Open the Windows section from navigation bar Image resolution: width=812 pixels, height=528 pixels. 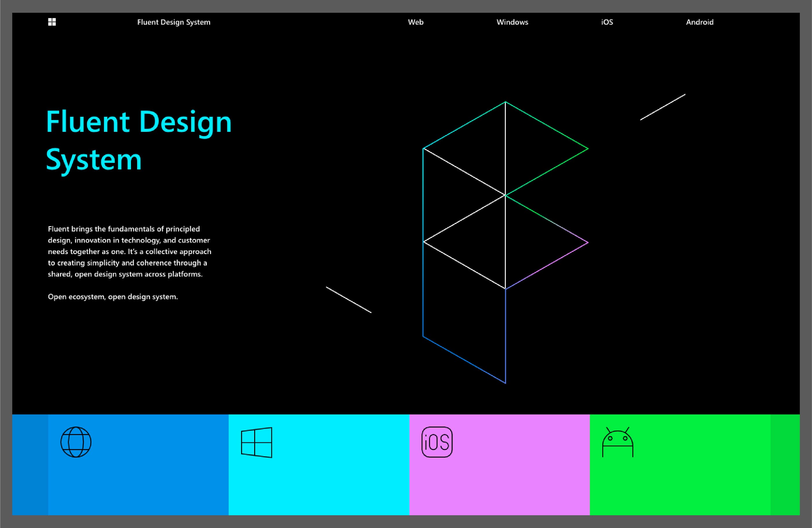pyautogui.click(x=512, y=22)
